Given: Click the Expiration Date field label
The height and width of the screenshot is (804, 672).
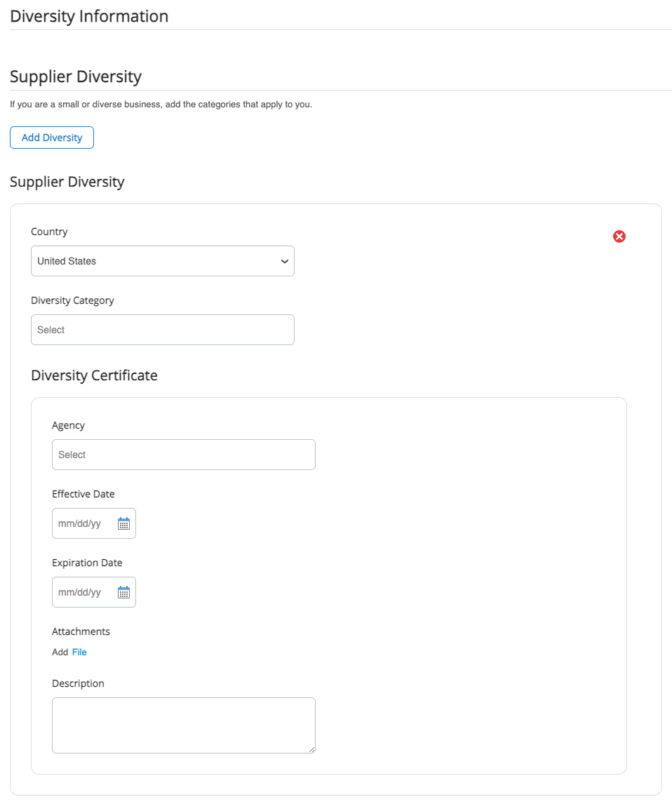Looking at the screenshot, I should point(87,563).
